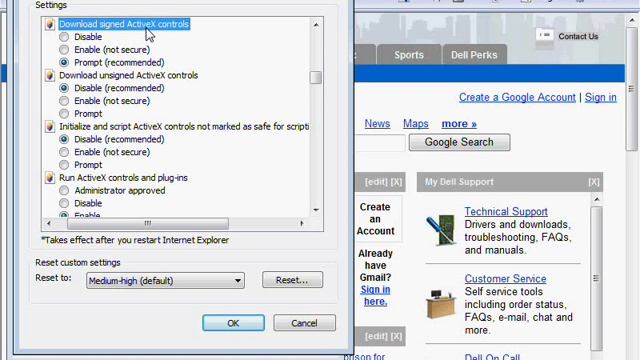Viewport: 640px width, 360px height.
Task: Open the News link
Action: coord(377,124)
